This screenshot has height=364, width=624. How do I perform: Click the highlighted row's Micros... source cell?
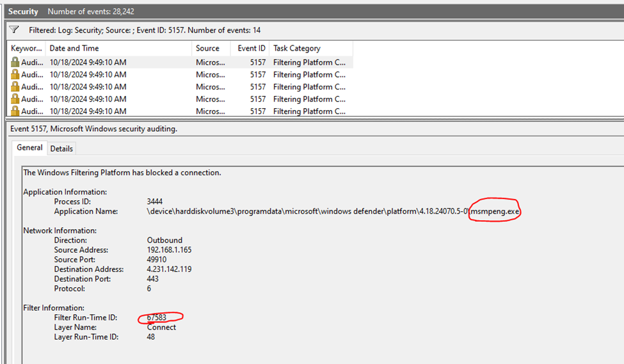[x=210, y=63]
